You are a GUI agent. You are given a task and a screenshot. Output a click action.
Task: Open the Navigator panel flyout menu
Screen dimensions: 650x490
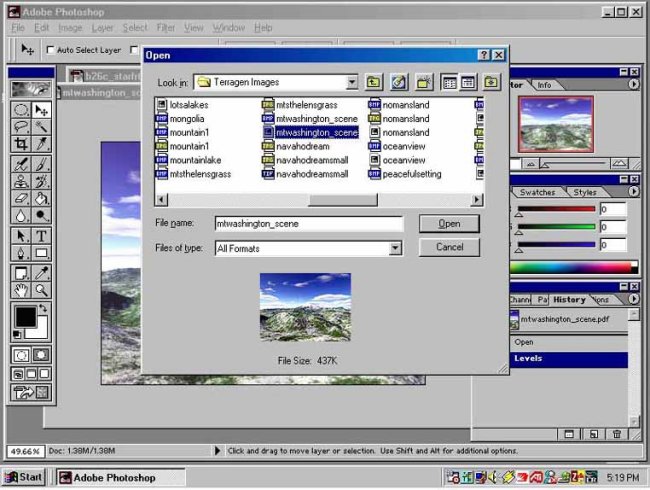coord(633,84)
